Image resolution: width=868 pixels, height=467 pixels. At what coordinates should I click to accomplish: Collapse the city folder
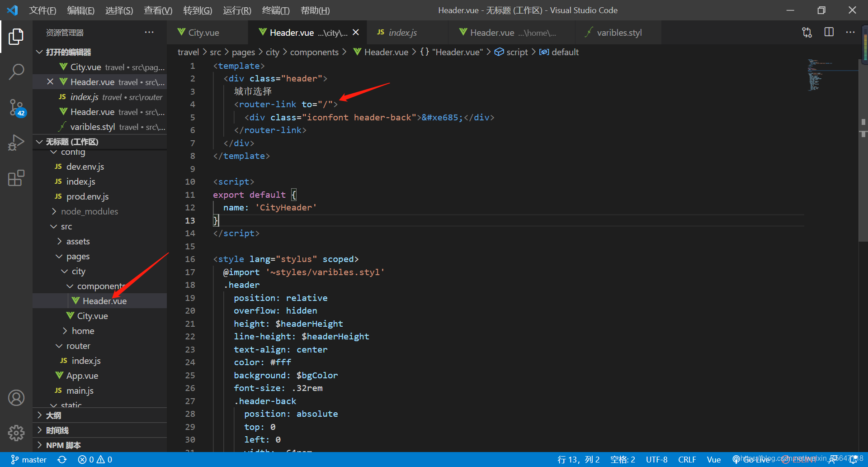click(x=100, y=271)
